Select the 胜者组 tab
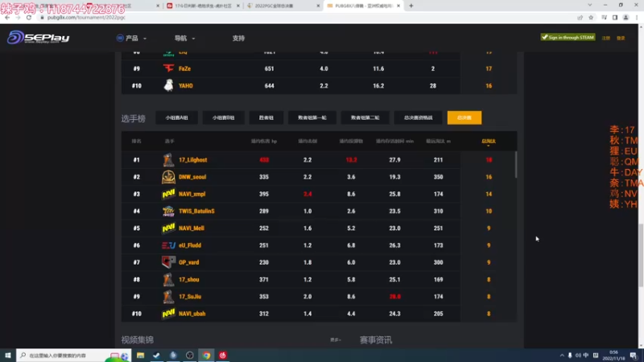The height and width of the screenshot is (362, 644). coord(266,117)
